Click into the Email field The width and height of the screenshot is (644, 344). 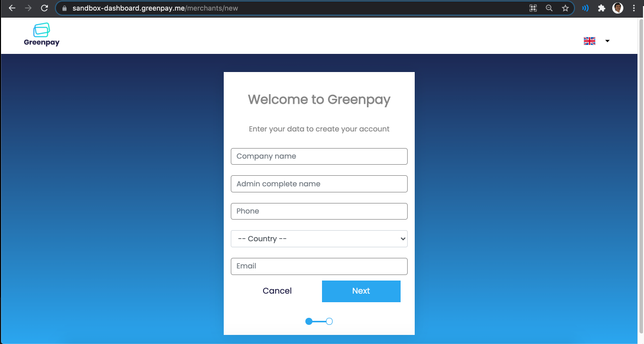coord(319,266)
